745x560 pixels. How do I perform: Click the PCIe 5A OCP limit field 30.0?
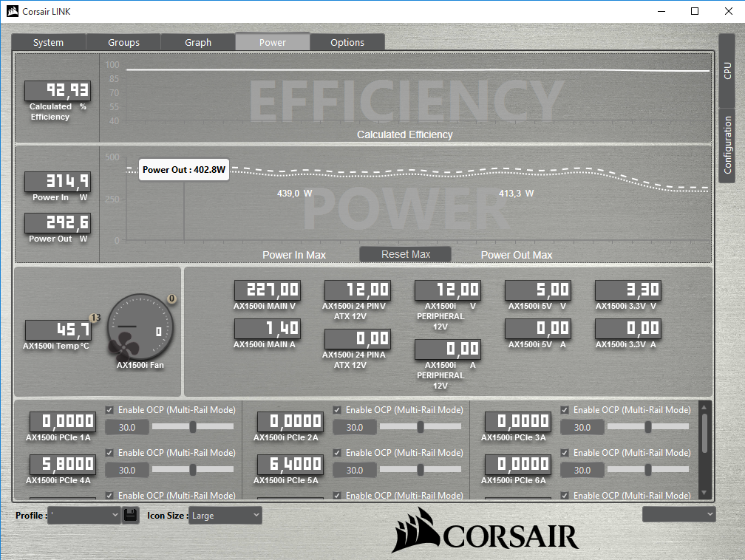point(355,470)
